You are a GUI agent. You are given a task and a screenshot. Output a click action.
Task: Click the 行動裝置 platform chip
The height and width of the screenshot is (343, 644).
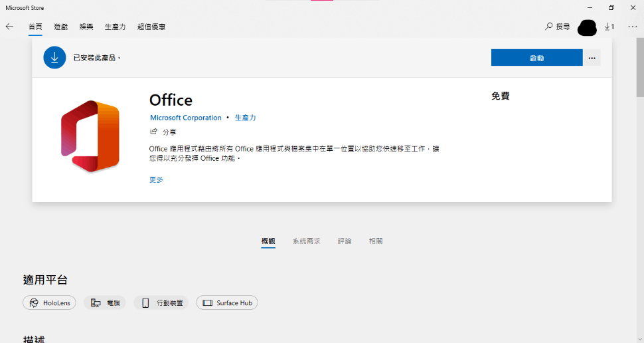(161, 302)
